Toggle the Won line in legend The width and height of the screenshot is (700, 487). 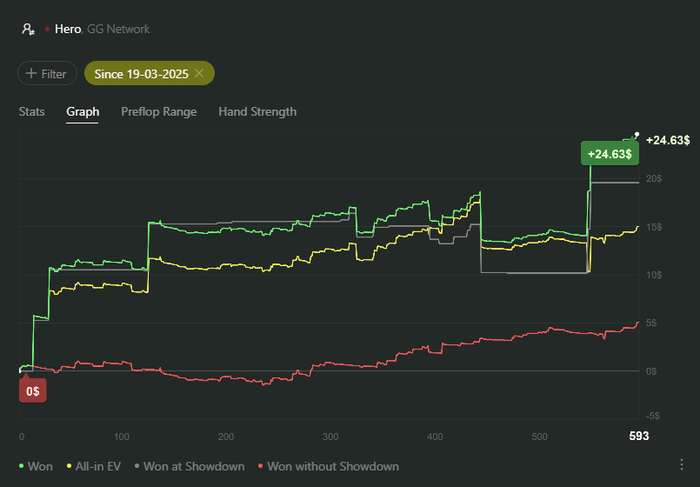[40, 466]
